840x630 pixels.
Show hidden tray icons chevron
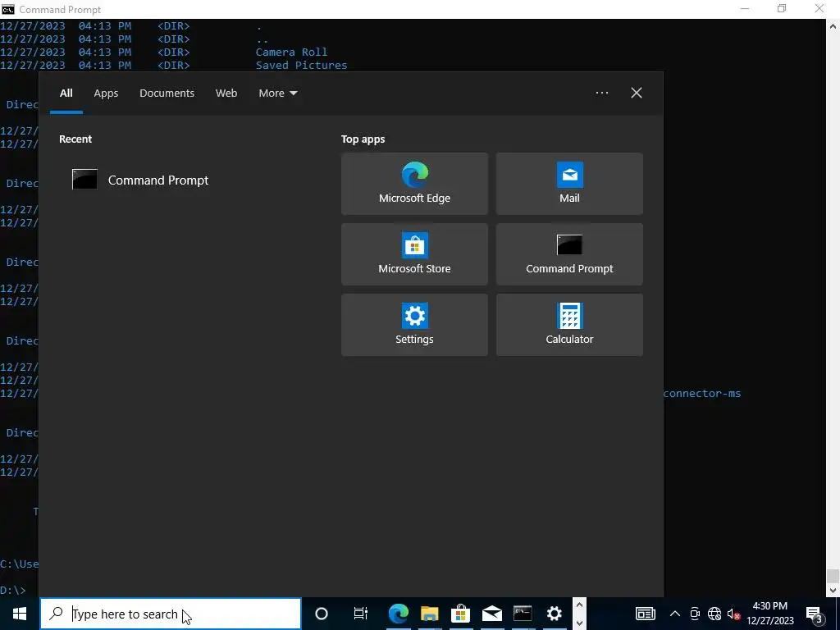pyautogui.click(x=675, y=614)
